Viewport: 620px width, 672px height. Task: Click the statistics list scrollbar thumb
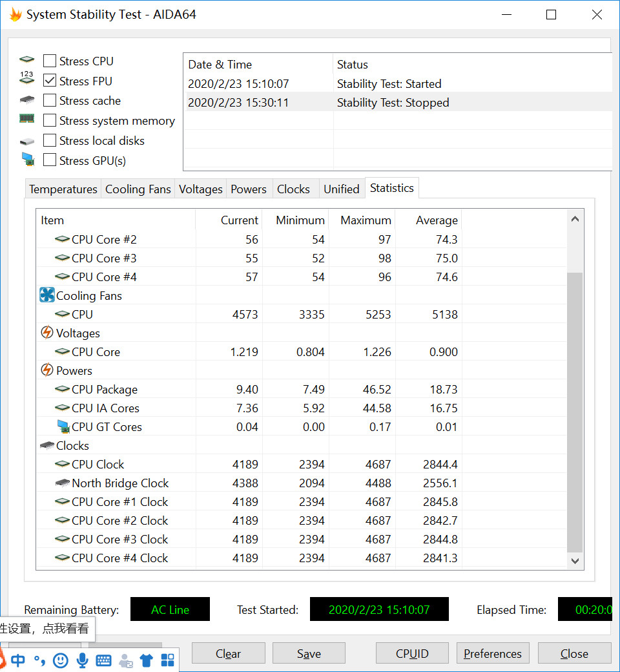pos(575,412)
